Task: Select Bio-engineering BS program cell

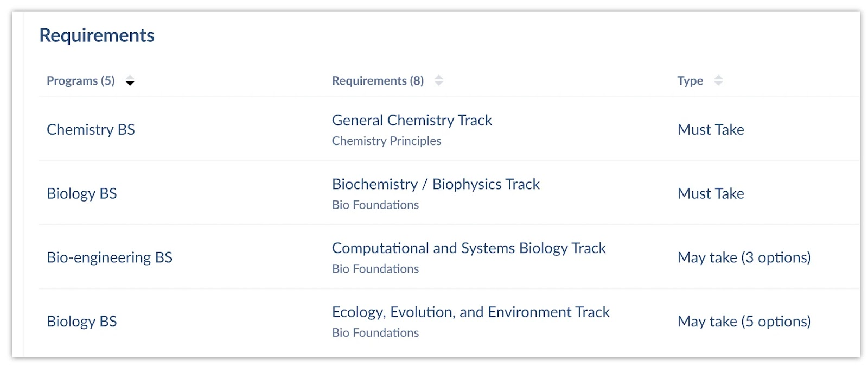Action: coord(110,257)
